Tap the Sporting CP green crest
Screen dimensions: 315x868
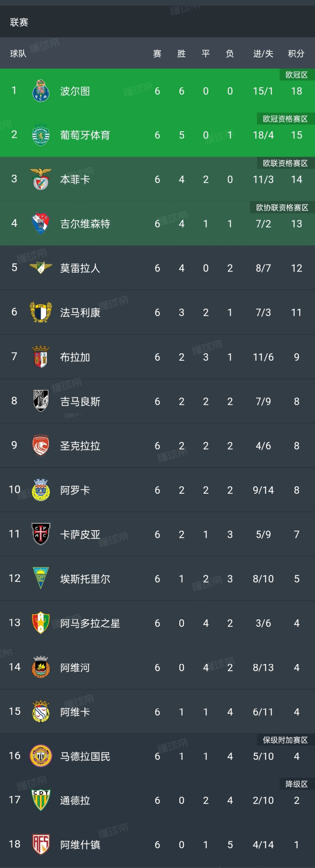pos(41,135)
